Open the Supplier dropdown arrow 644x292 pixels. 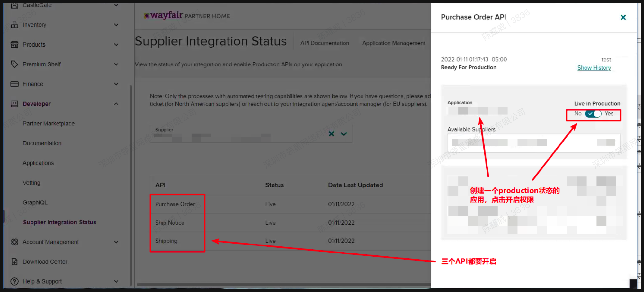point(344,134)
